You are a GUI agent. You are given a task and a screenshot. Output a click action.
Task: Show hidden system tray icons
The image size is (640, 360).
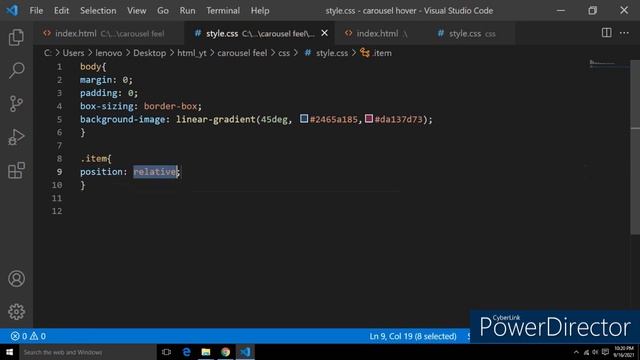tap(576, 352)
